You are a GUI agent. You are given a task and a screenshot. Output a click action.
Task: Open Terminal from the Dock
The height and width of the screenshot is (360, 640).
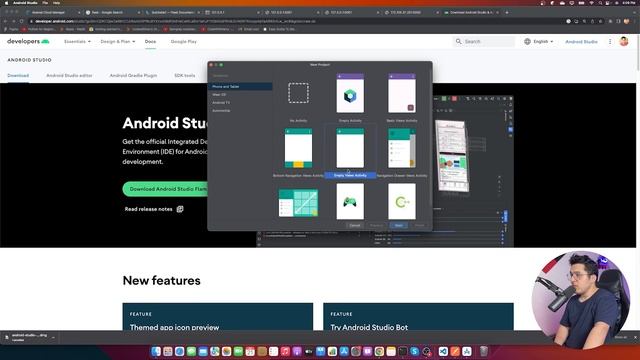(x=403, y=351)
